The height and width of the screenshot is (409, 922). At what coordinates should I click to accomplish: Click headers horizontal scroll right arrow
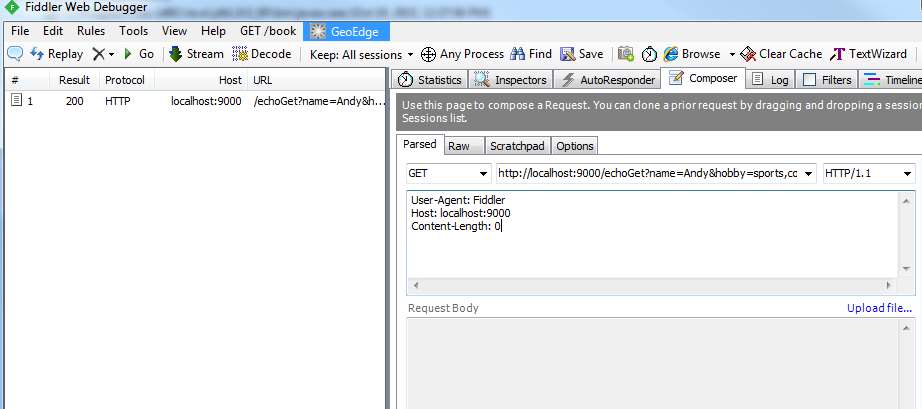[x=888, y=285]
